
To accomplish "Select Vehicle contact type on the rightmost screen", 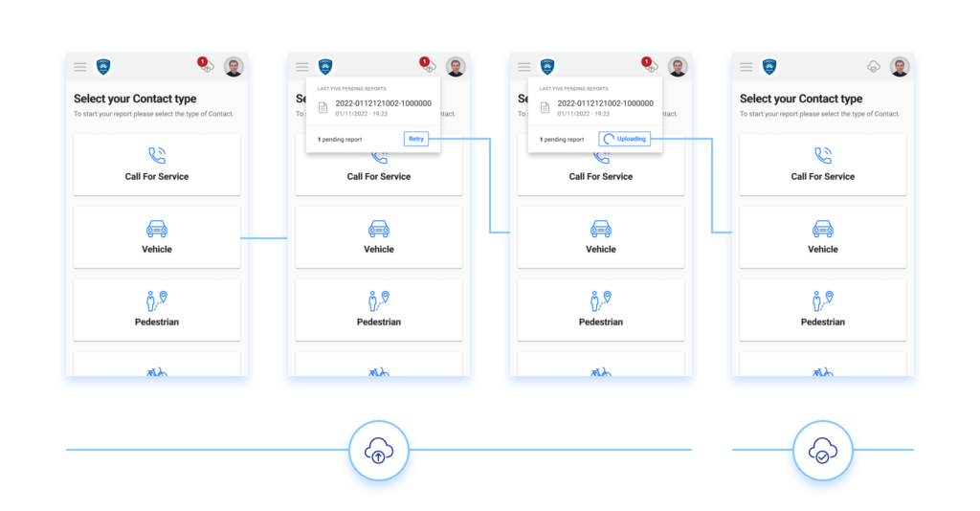I will click(x=823, y=236).
